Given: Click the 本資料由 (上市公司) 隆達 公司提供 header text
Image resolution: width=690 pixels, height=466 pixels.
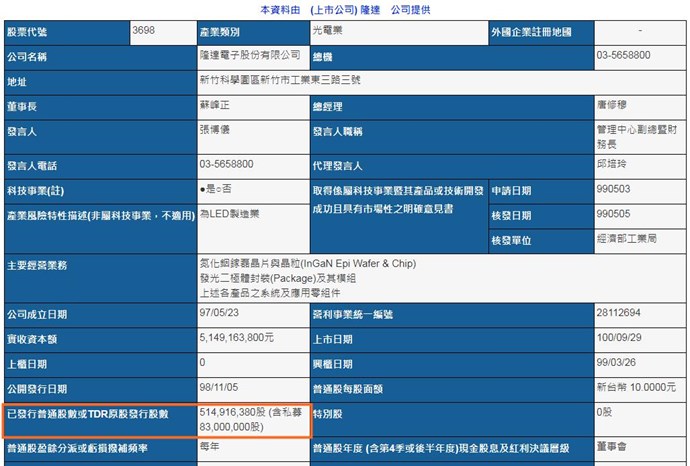Looking at the screenshot, I should tap(345, 9).
